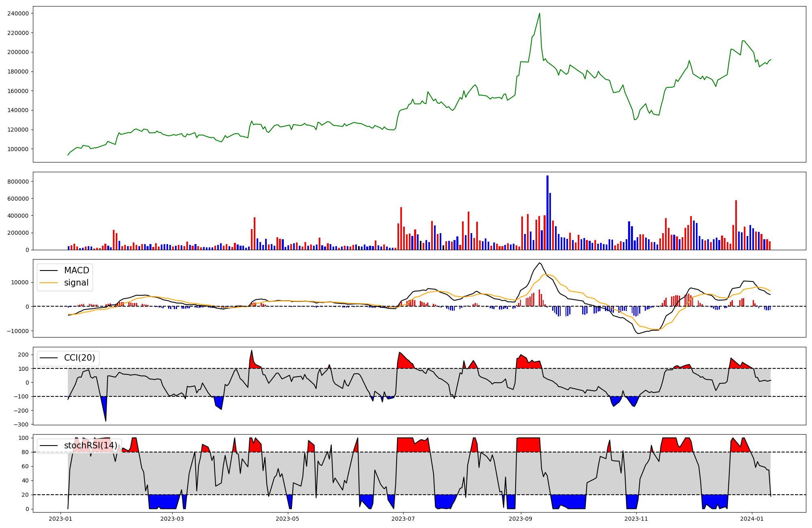Click the 220000 price axis label
This screenshot has width=812, height=528.
click(18, 33)
